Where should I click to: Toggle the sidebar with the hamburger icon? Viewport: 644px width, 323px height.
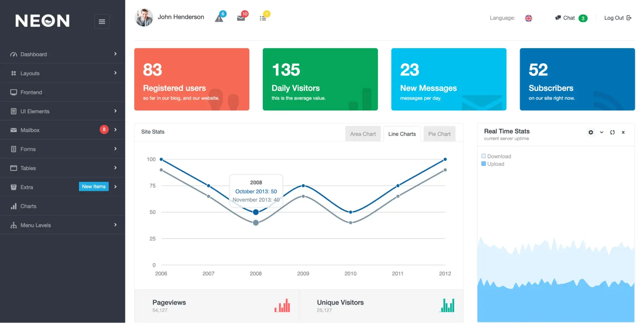pyautogui.click(x=102, y=22)
